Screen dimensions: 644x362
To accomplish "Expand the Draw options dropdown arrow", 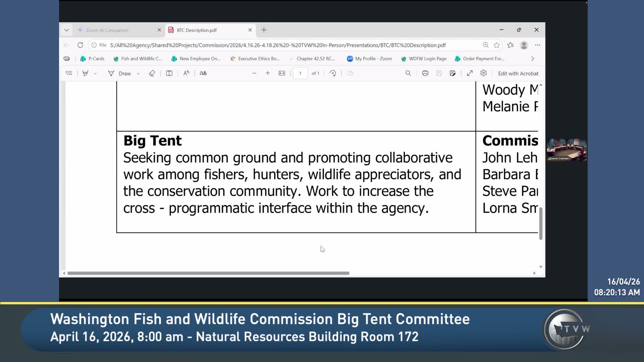I will (138, 74).
